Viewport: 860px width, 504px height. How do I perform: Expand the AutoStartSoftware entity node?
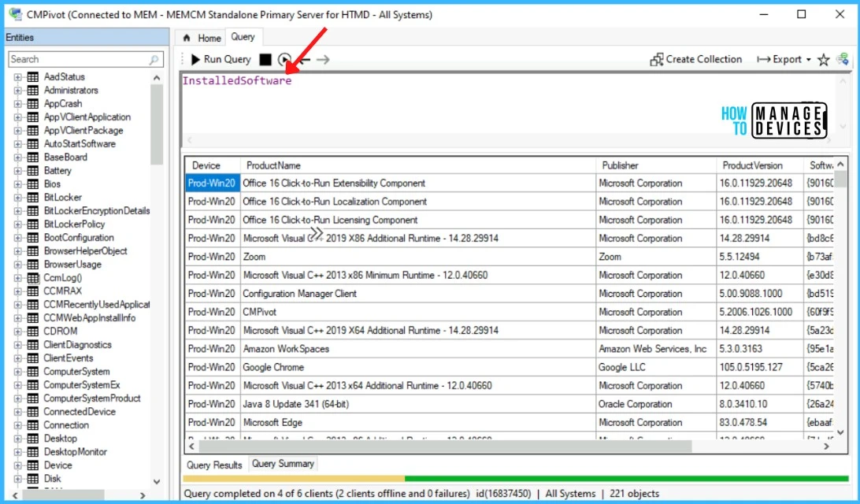pyautogui.click(x=17, y=143)
